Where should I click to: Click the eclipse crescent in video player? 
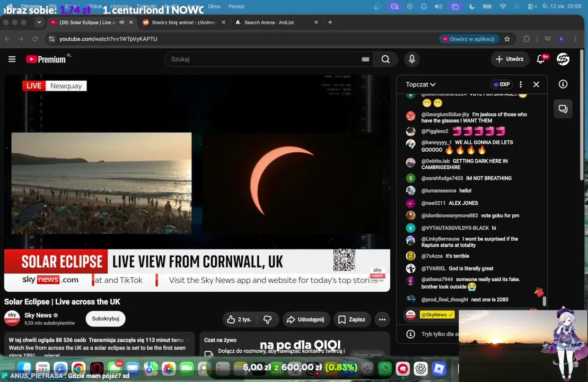pyautogui.click(x=282, y=180)
